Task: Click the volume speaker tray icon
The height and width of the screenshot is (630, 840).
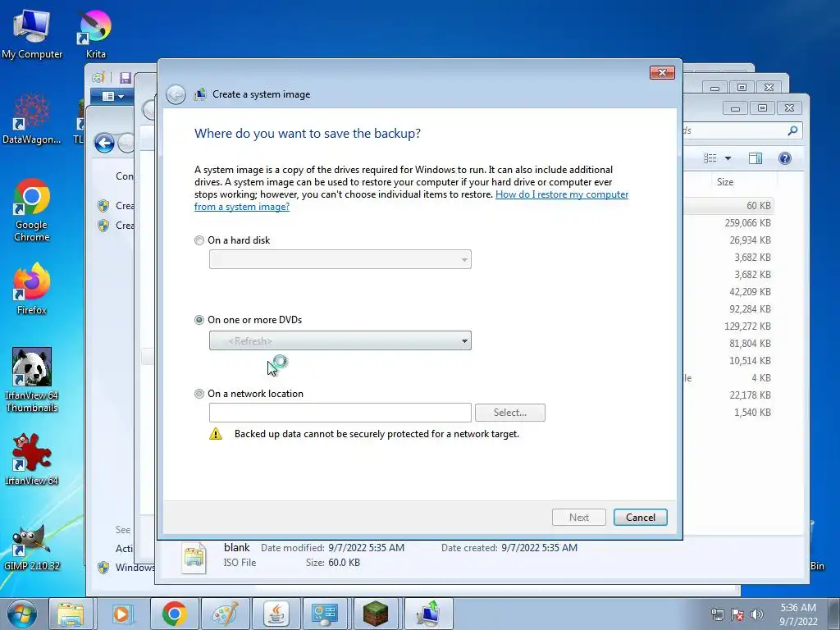Action: pos(757,614)
